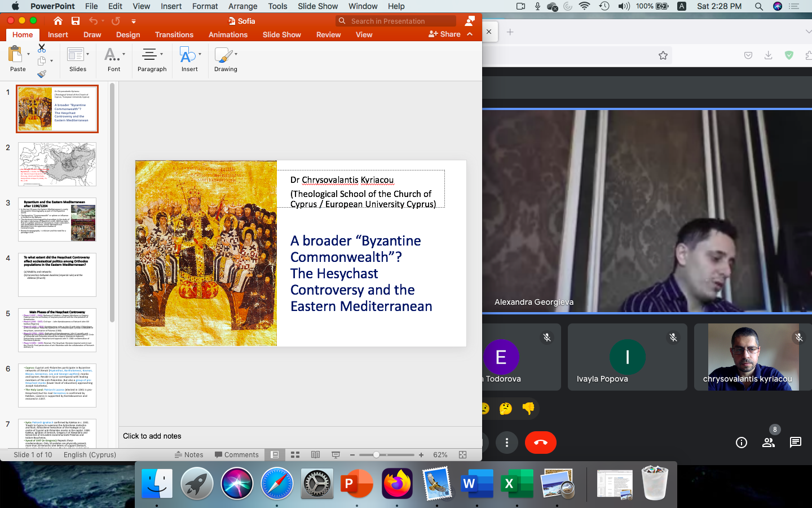
Task: Switch to the Insert ribbon tab
Action: click(58, 34)
